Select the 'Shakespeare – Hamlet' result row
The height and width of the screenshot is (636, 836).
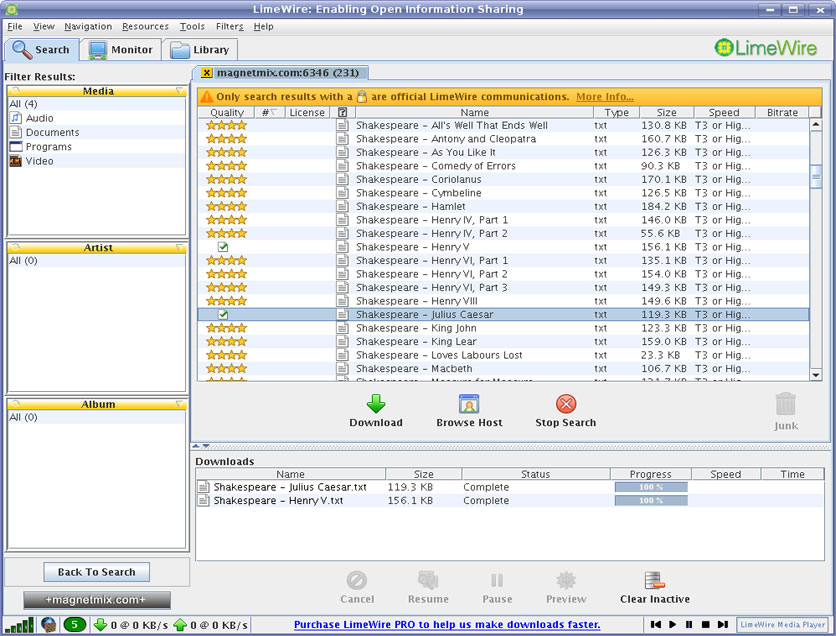coord(503,206)
